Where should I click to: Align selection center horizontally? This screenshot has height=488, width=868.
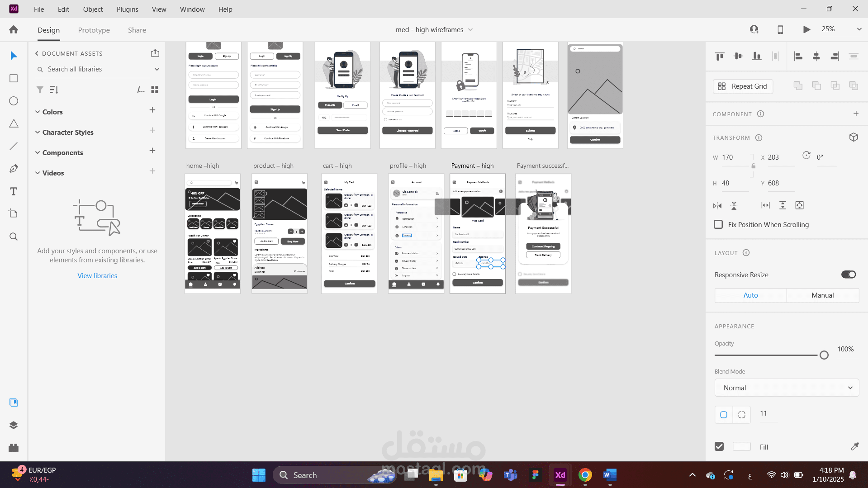816,56
